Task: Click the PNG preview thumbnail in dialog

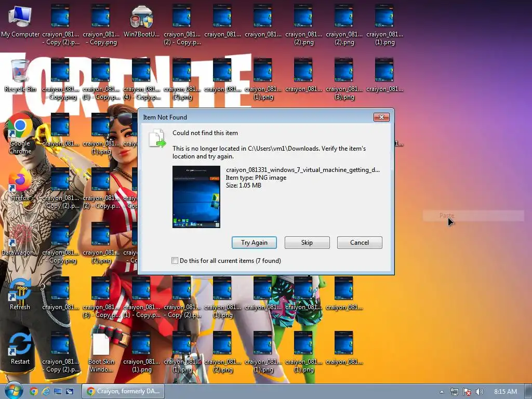Action: click(196, 197)
